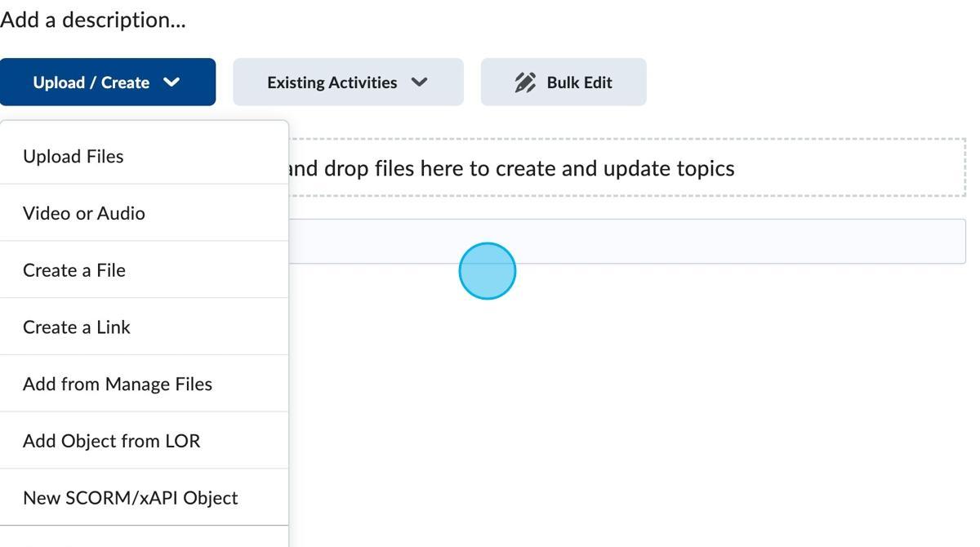Open the Upload/Create chevron icon

pos(171,82)
